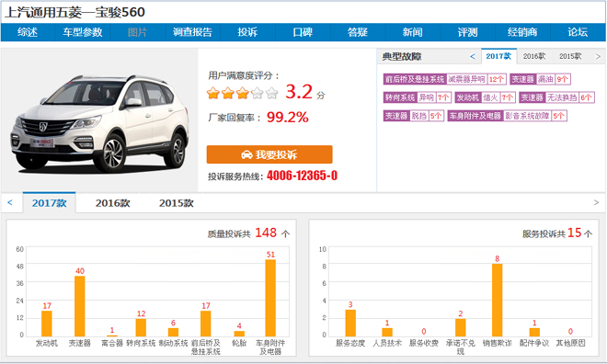Click the 服务态度 bar showing 3

350,323
